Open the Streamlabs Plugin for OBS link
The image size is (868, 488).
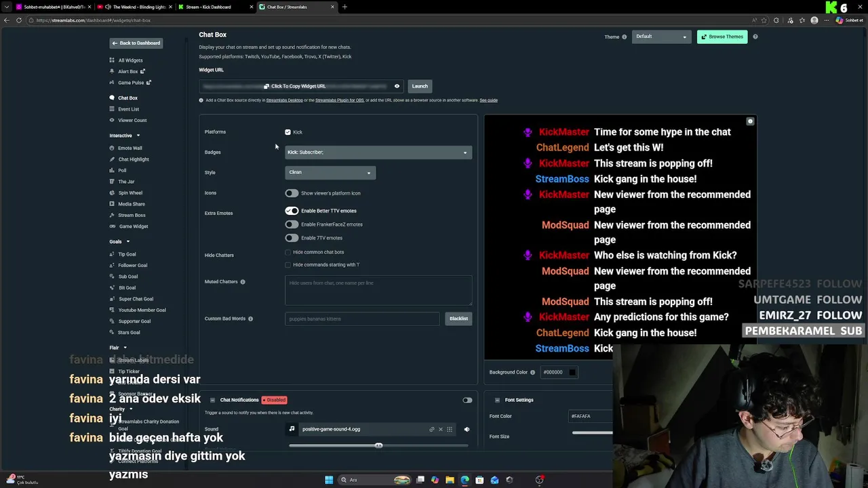(339, 100)
